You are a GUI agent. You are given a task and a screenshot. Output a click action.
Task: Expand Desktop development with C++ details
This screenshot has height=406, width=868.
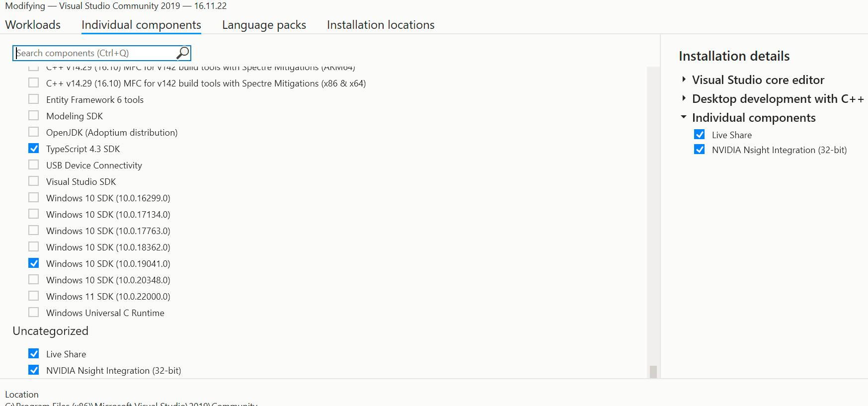click(x=684, y=98)
